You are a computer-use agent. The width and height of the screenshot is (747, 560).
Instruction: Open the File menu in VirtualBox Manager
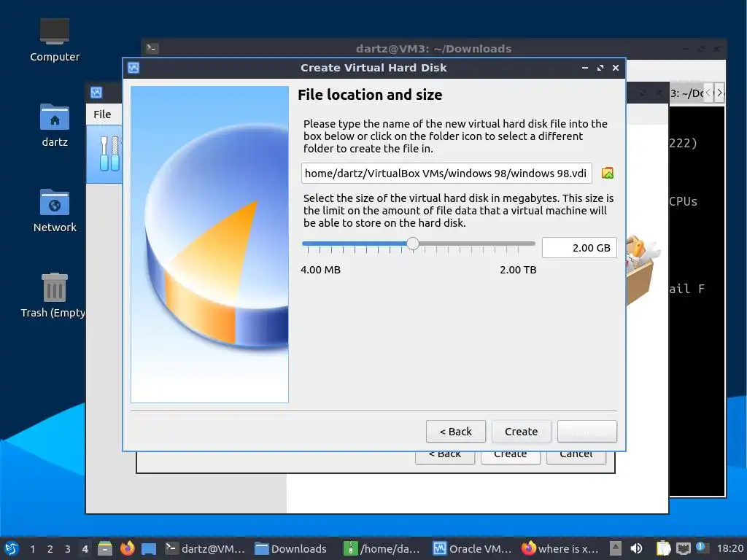tap(102, 114)
